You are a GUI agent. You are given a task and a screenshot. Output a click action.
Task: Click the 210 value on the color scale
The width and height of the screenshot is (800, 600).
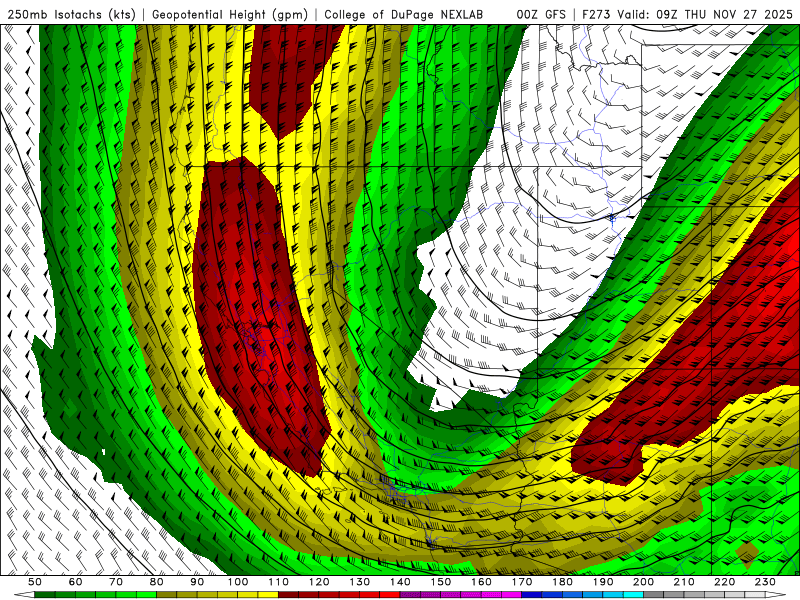coord(684,582)
